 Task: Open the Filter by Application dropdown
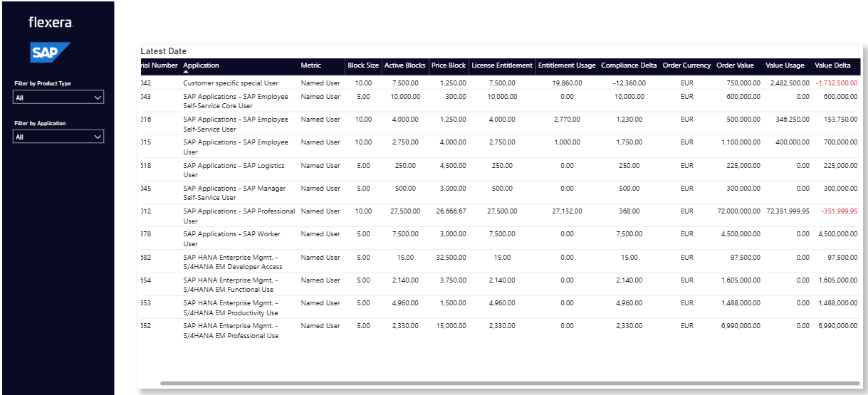pyautogui.click(x=58, y=137)
